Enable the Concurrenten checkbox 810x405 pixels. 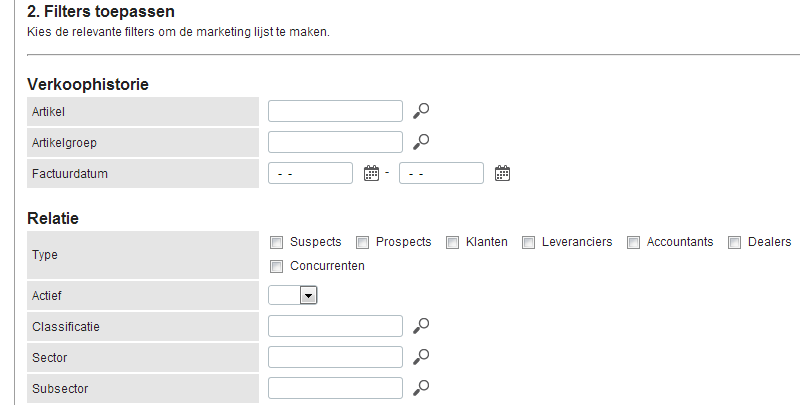tap(277, 266)
